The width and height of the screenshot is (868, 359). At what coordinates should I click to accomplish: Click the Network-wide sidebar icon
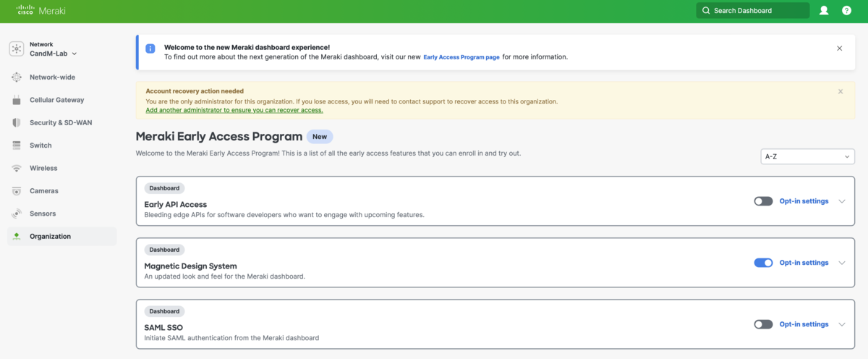pyautogui.click(x=17, y=77)
